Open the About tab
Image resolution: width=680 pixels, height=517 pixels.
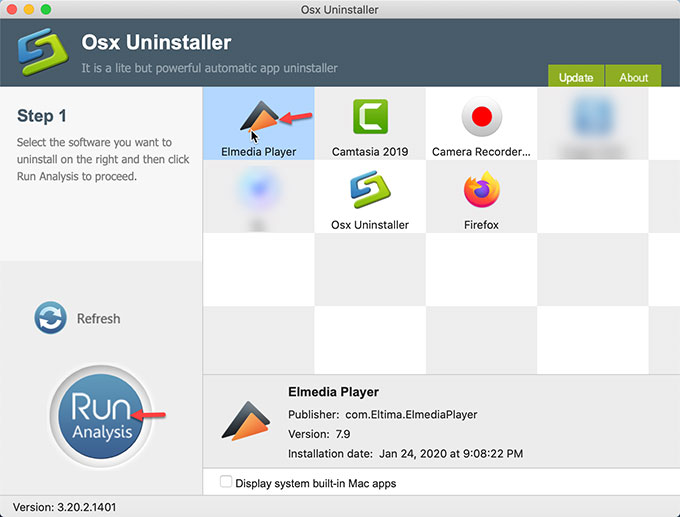point(634,77)
